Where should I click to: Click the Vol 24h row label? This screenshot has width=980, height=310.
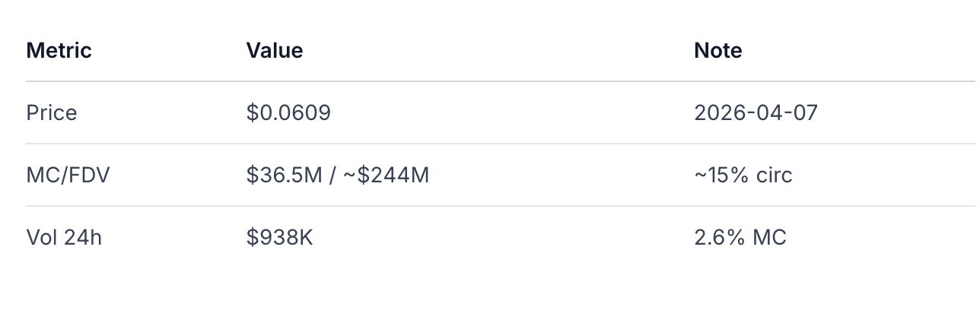coord(64,238)
